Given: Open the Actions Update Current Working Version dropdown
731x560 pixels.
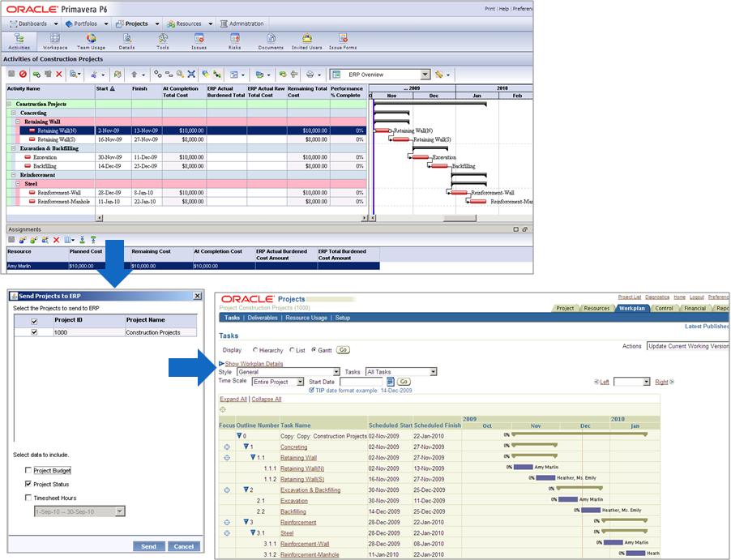Looking at the screenshot, I should point(688,346).
